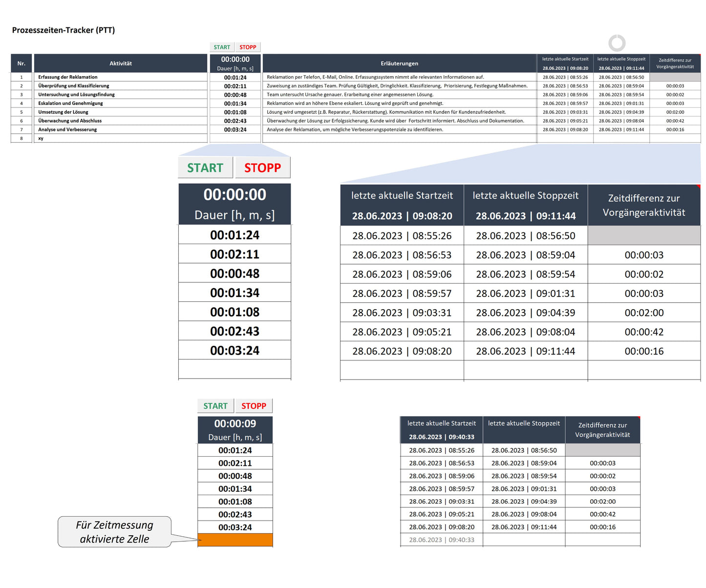Click the 'Nr.' column header

coord(21,63)
